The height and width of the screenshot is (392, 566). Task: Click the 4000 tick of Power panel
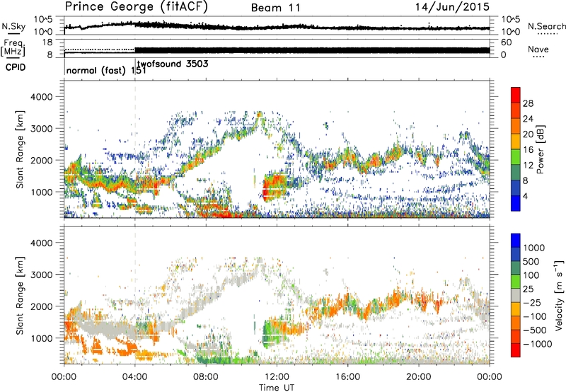coord(41,97)
